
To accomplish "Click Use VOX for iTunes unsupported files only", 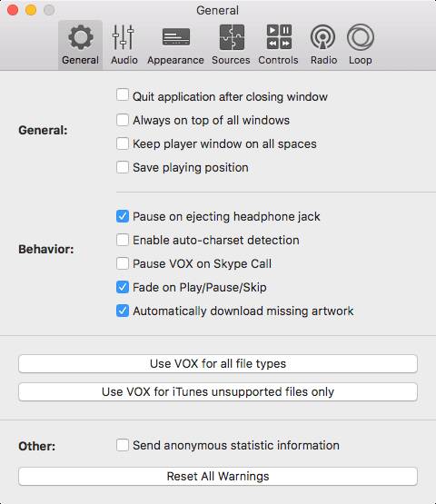I will tap(218, 391).
